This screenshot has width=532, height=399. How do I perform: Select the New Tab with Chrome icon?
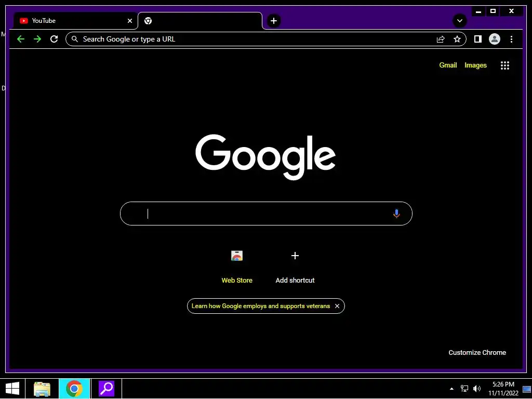tap(200, 21)
